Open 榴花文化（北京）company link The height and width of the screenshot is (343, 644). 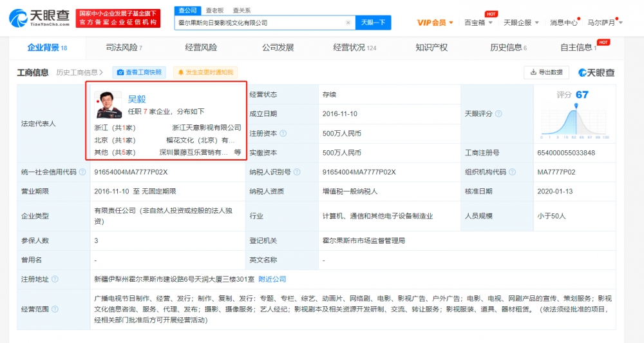[x=200, y=141]
